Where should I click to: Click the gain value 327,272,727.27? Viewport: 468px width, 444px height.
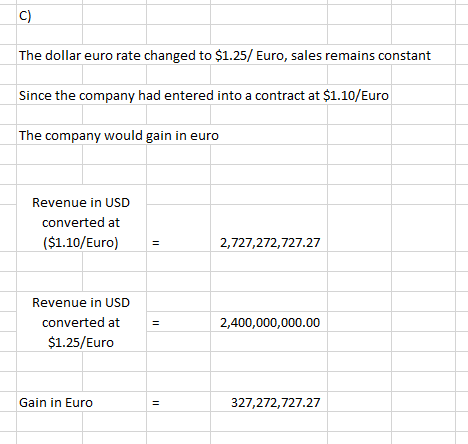coord(269,402)
